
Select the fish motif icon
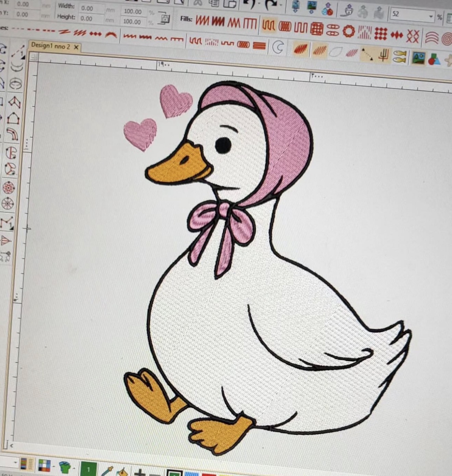pyautogui.click(x=399, y=57)
